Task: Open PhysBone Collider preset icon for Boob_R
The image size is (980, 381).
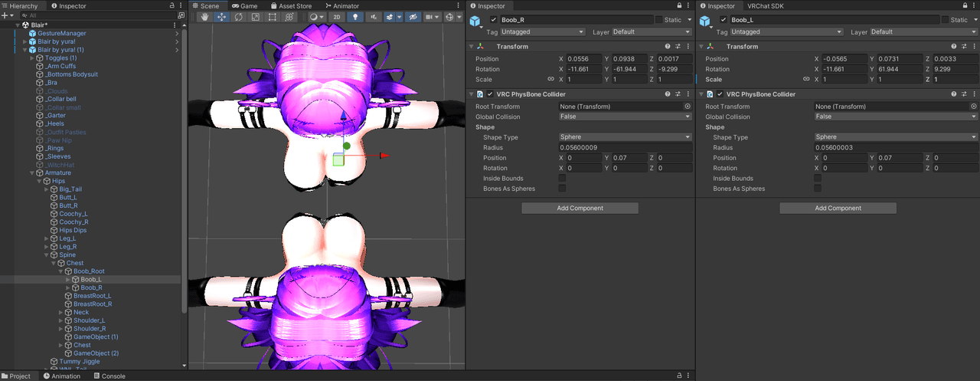Action: 678,94
